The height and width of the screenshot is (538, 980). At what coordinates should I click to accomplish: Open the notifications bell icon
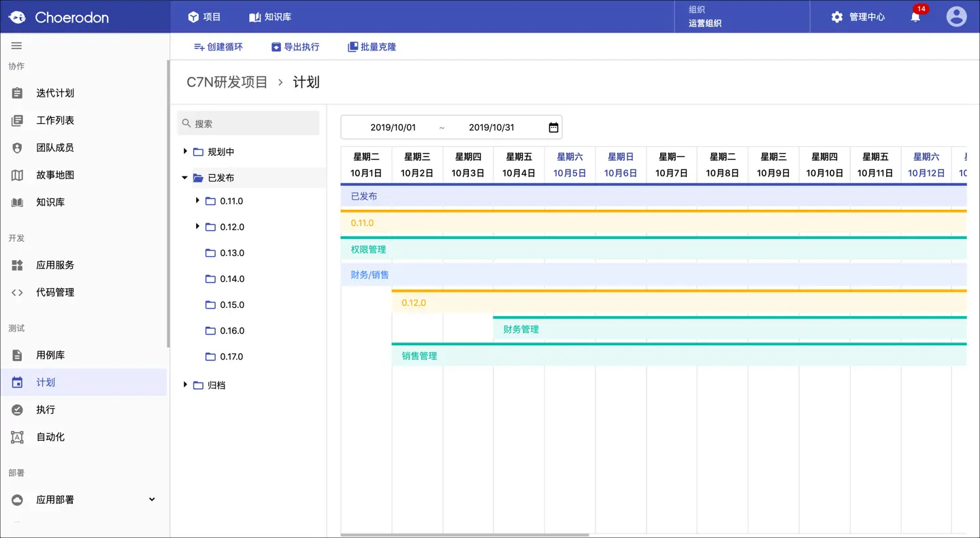[915, 17]
